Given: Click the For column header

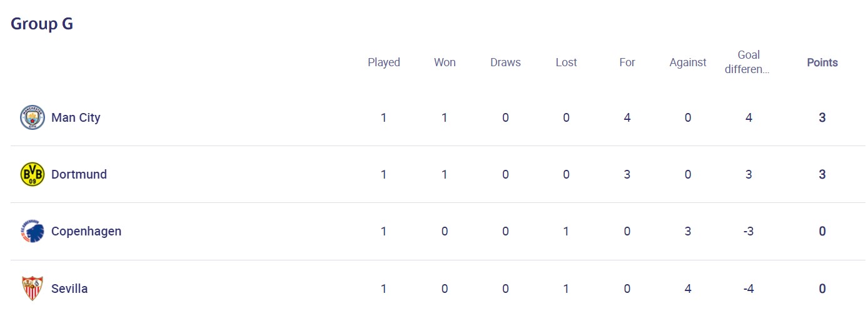Looking at the screenshot, I should [627, 62].
